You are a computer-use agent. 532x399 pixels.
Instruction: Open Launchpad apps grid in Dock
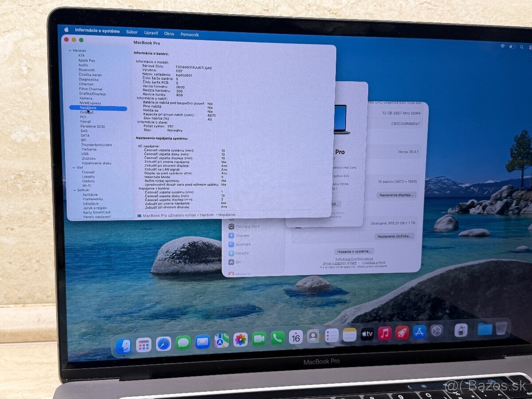pyautogui.click(x=144, y=344)
